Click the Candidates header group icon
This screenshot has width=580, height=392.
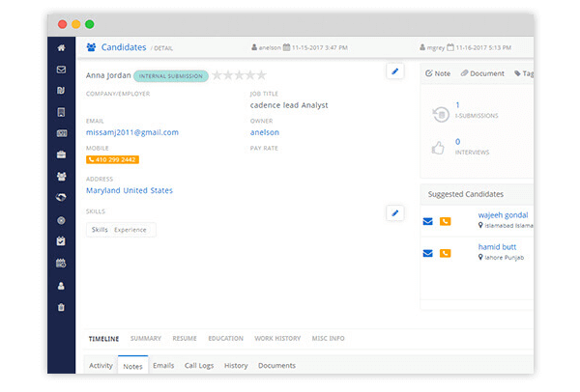(x=91, y=47)
